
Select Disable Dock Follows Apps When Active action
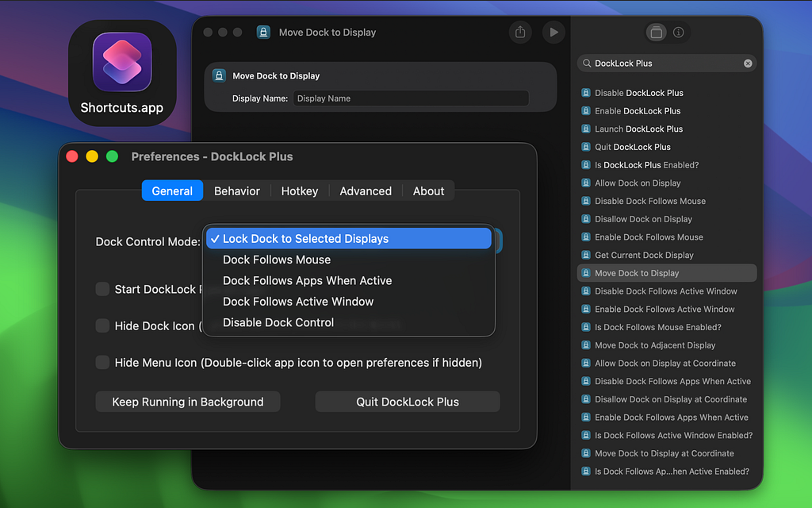[x=666, y=381]
